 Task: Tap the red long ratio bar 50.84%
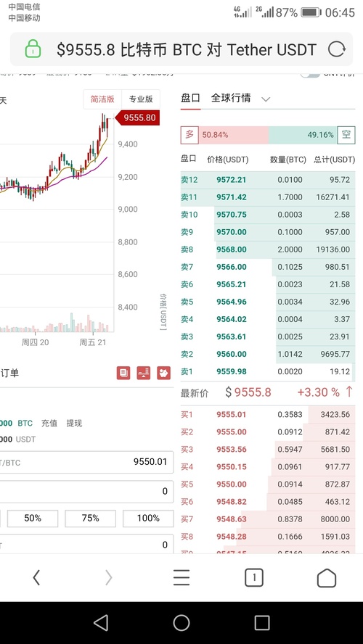click(x=234, y=135)
